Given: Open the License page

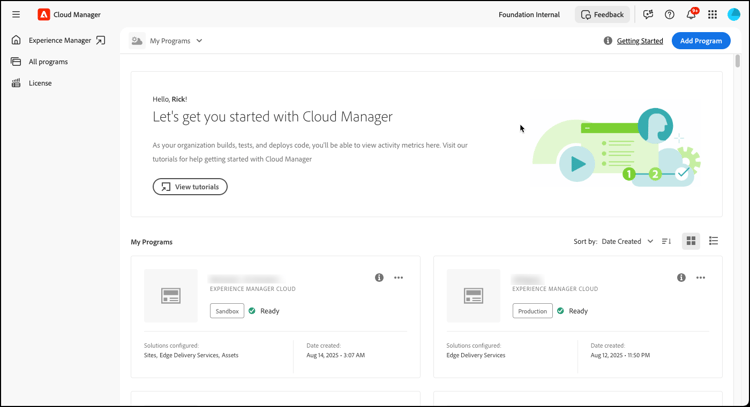Looking at the screenshot, I should point(40,83).
